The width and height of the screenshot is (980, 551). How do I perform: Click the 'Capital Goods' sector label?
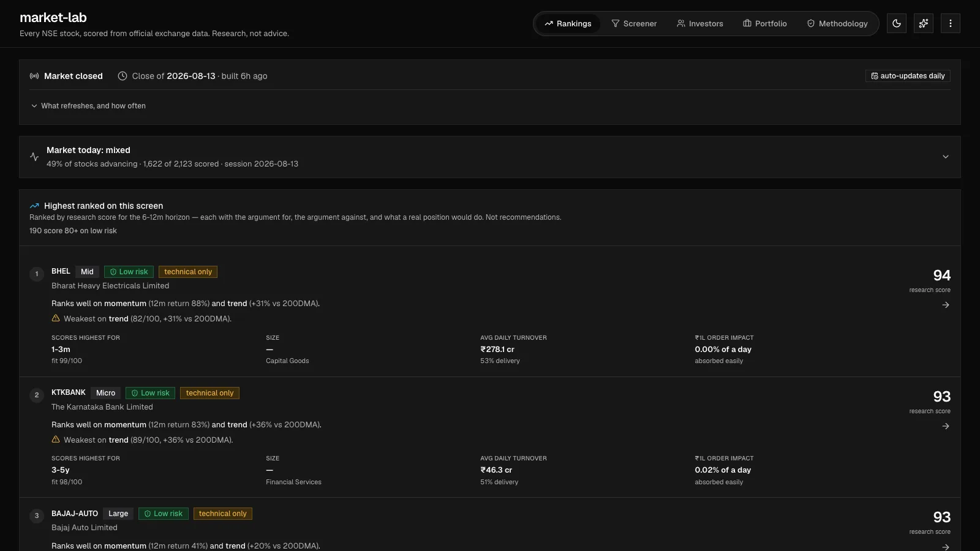pos(287,361)
